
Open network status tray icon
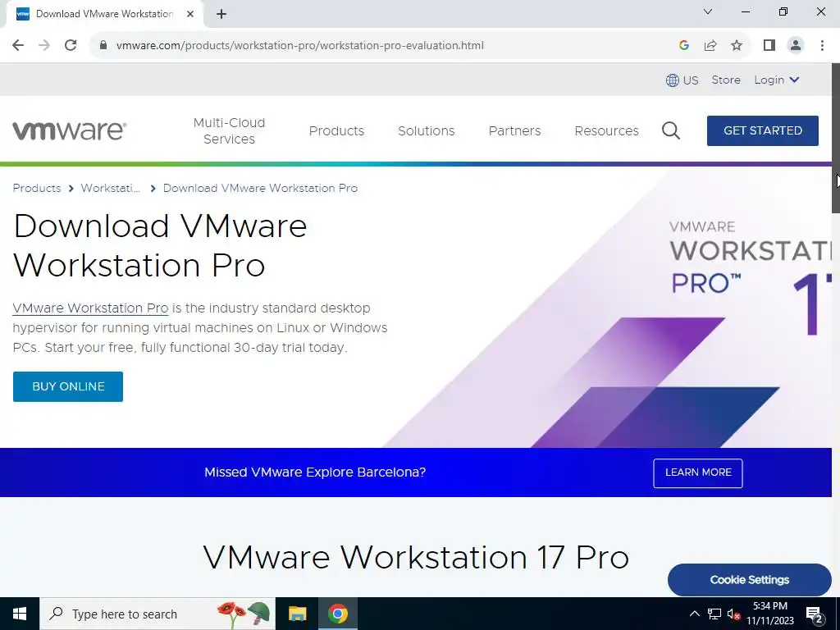[714, 614]
